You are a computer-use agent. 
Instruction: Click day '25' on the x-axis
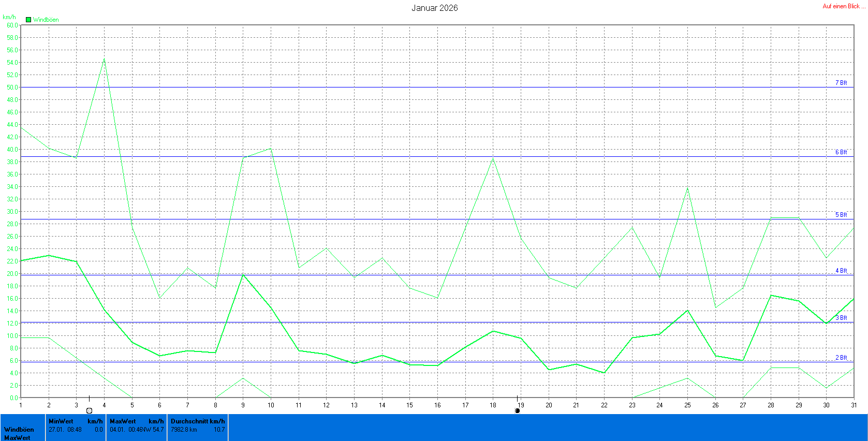point(687,405)
